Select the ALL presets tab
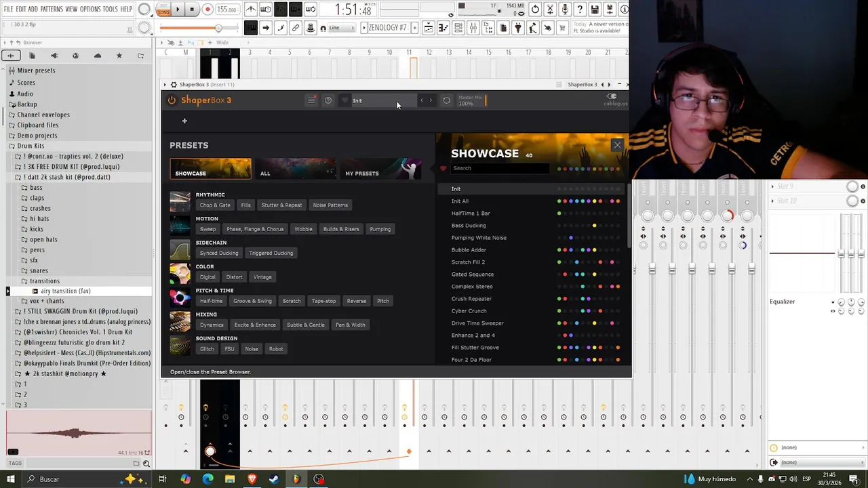This screenshot has height=488, width=868. tap(295, 169)
